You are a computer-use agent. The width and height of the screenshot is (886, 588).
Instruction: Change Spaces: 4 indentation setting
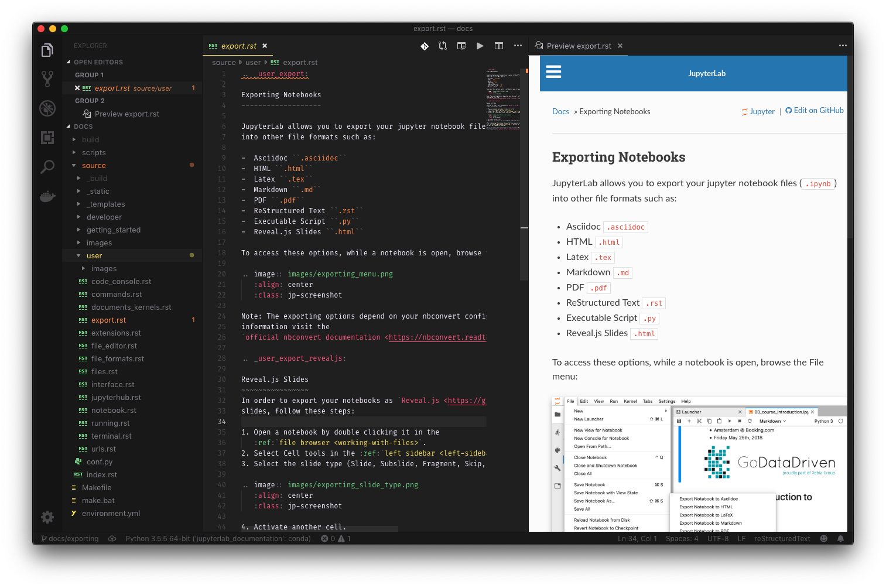click(x=682, y=538)
